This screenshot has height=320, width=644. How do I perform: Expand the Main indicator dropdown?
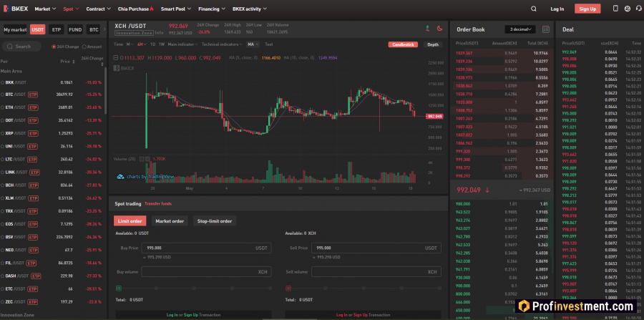coord(182,44)
